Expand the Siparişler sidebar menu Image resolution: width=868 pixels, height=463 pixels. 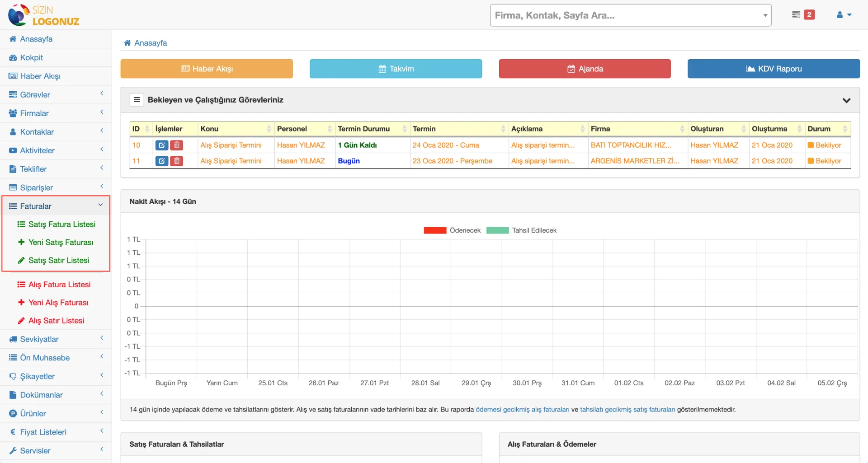pos(56,187)
